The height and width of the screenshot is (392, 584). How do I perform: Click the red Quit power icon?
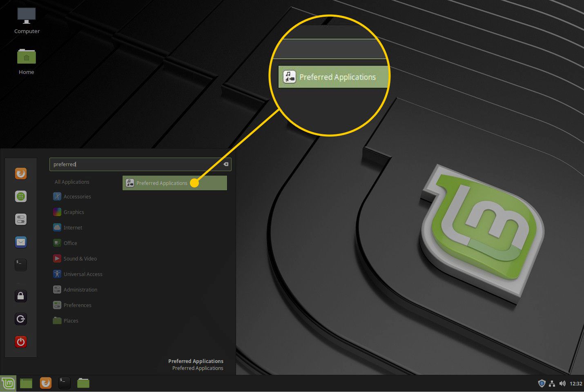[21, 342]
